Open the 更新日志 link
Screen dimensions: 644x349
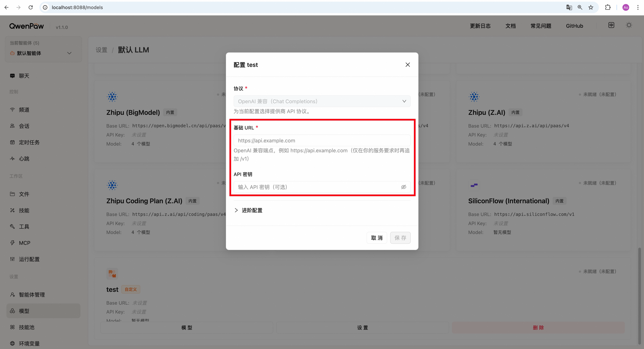[480, 26]
